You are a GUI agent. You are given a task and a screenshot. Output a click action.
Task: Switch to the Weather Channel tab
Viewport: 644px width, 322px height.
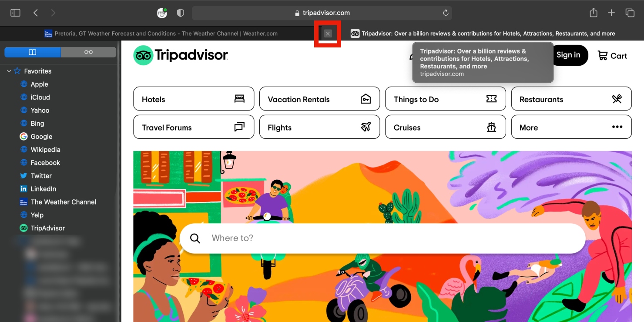(x=161, y=34)
